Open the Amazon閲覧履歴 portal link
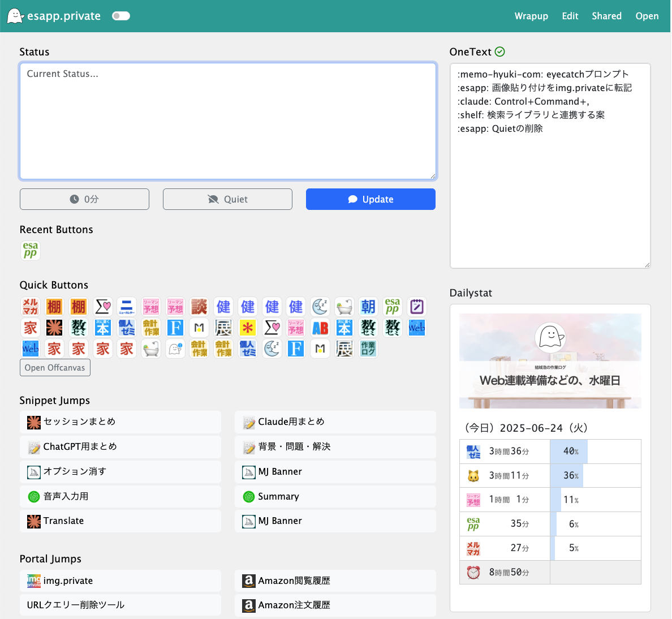This screenshot has height=619, width=672. coord(335,581)
